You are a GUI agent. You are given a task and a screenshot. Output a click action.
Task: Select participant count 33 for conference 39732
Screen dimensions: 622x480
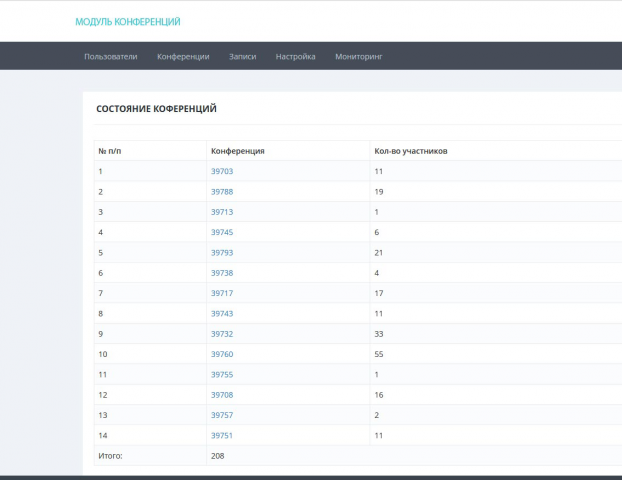379,334
